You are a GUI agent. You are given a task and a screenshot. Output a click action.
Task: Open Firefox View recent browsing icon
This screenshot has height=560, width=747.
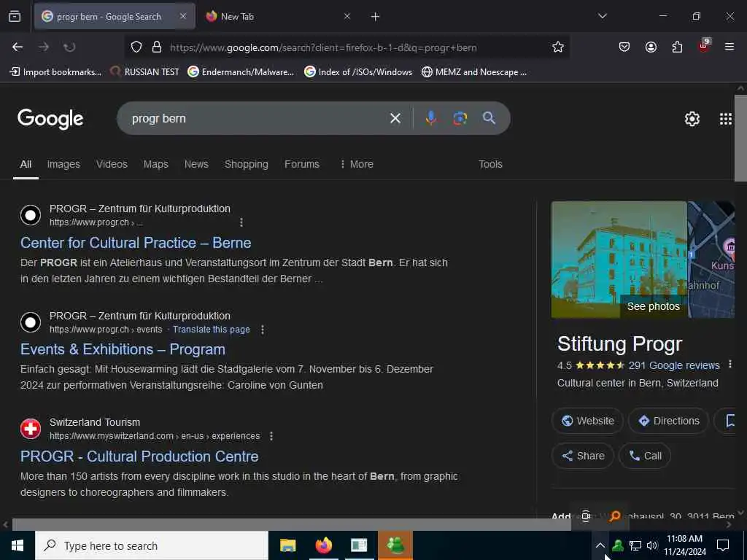15,17
